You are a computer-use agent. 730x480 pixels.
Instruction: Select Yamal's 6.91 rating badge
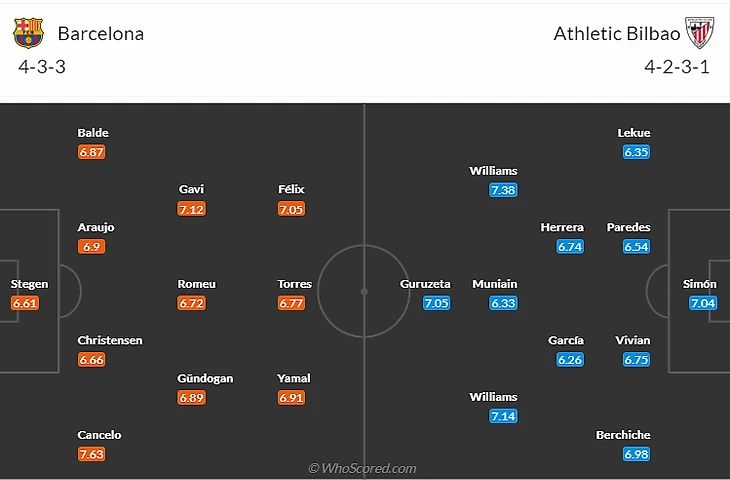pos(291,398)
